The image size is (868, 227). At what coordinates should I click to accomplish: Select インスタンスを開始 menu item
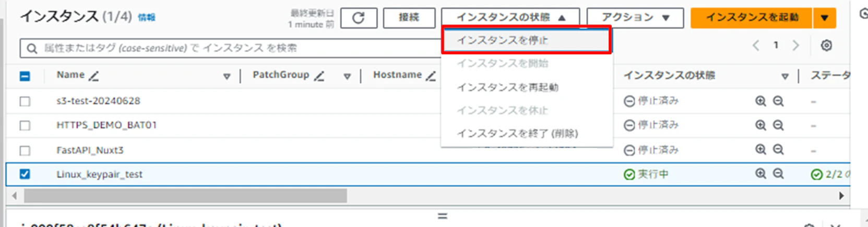(x=526, y=63)
